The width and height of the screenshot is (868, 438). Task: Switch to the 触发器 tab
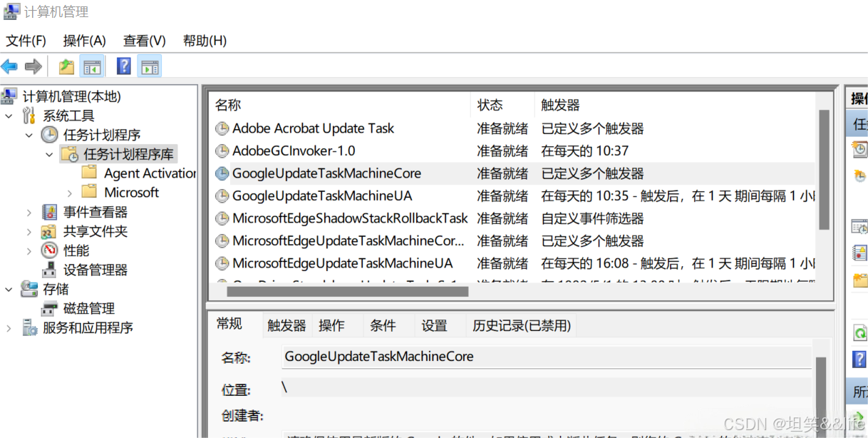pos(286,326)
